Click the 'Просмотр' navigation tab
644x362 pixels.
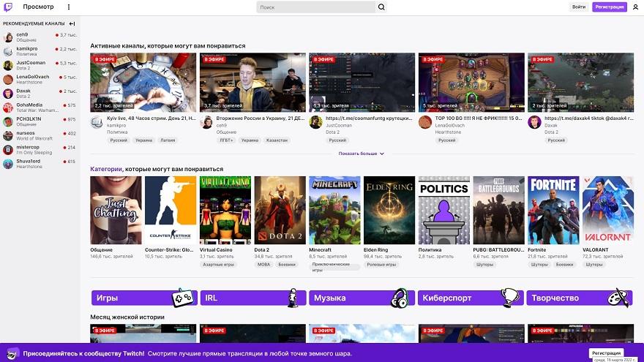click(38, 7)
